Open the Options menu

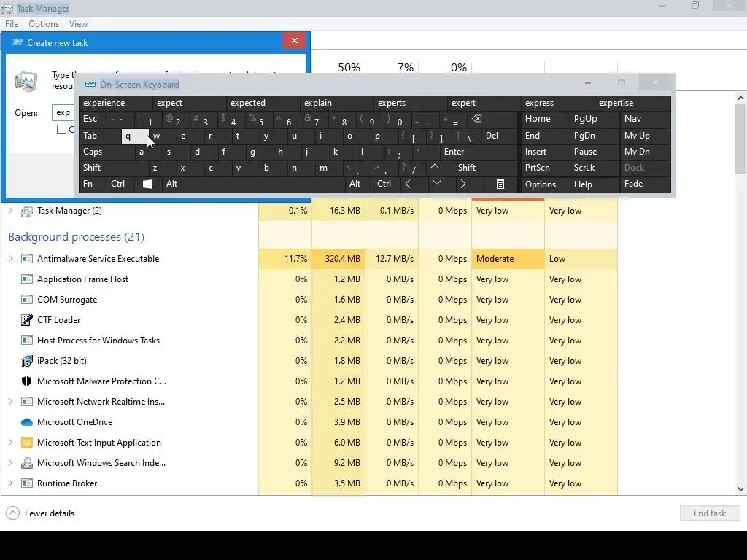click(x=44, y=24)
